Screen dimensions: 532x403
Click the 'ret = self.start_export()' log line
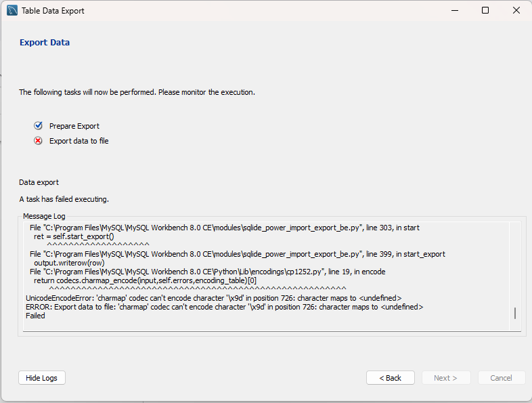click(74, 236)
